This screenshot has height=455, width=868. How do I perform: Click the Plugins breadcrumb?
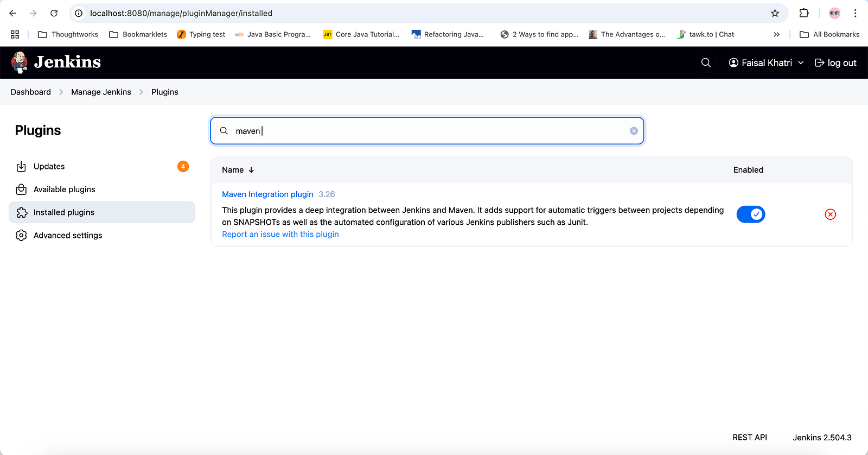click(165, 92)
